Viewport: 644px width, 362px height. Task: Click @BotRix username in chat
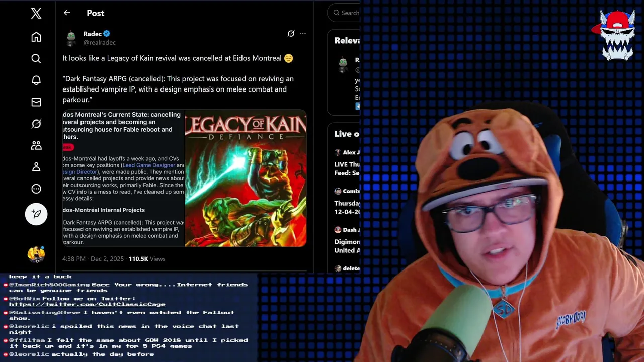click(x=25, y=299)
